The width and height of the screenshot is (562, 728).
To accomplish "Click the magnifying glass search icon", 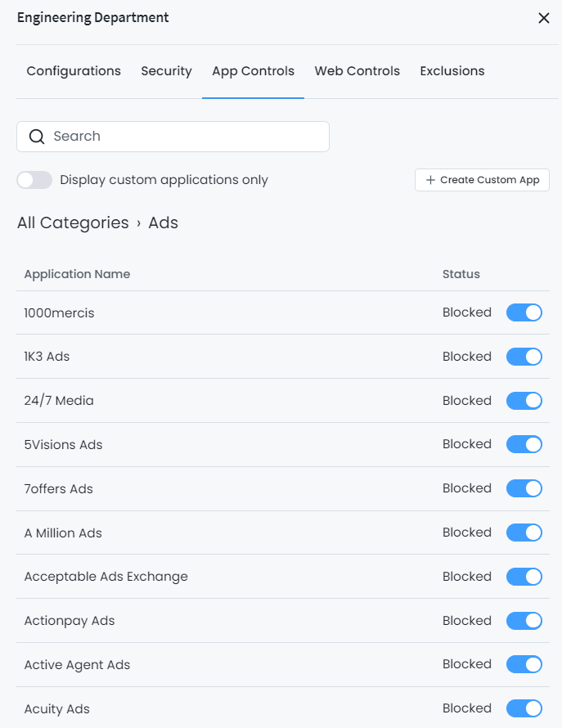I will [37, 137].
